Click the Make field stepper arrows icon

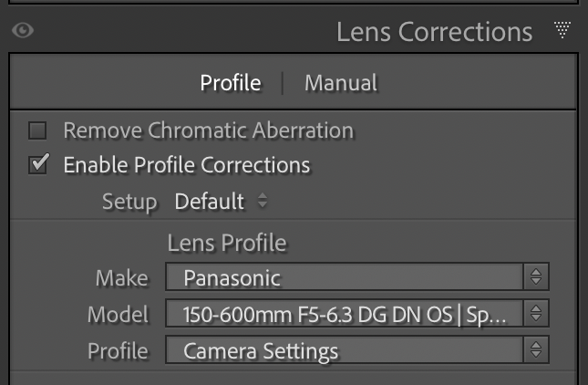[536, 277]
